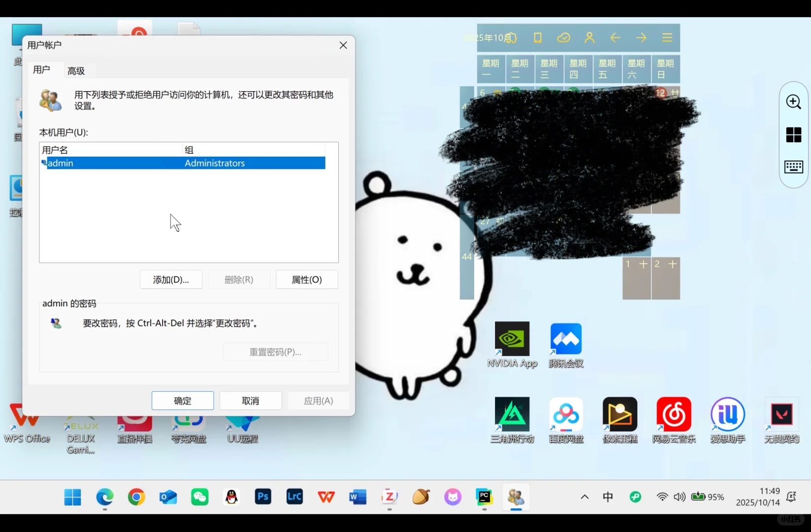This screenshot has width=811, height=532.
Task: Start 腾讯会议 from the desktop
Action: (565, 339)
